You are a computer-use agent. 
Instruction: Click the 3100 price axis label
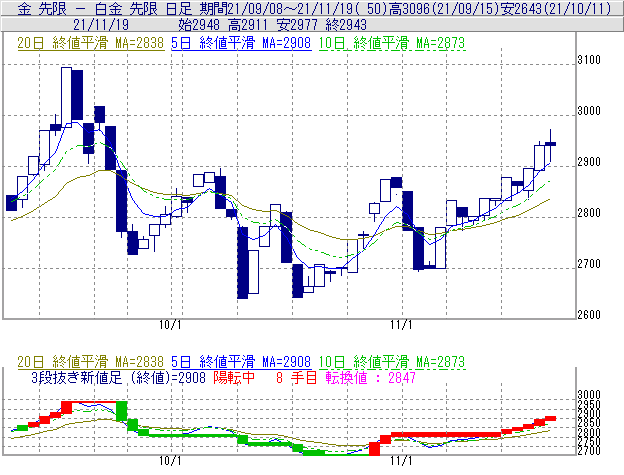click(589, 60)
